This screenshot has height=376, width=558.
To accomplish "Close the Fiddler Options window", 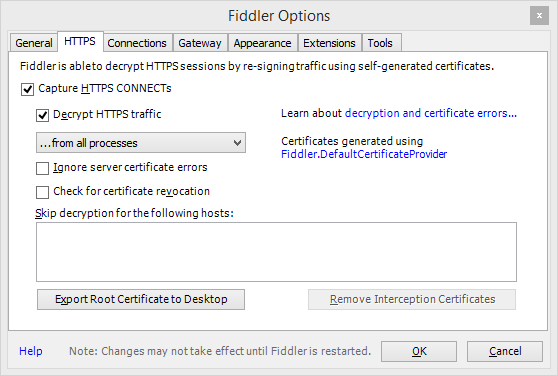I will [539, 16].
